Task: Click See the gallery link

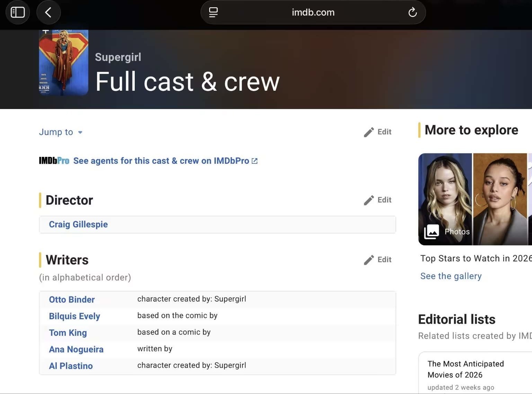Action: (451, 276)
